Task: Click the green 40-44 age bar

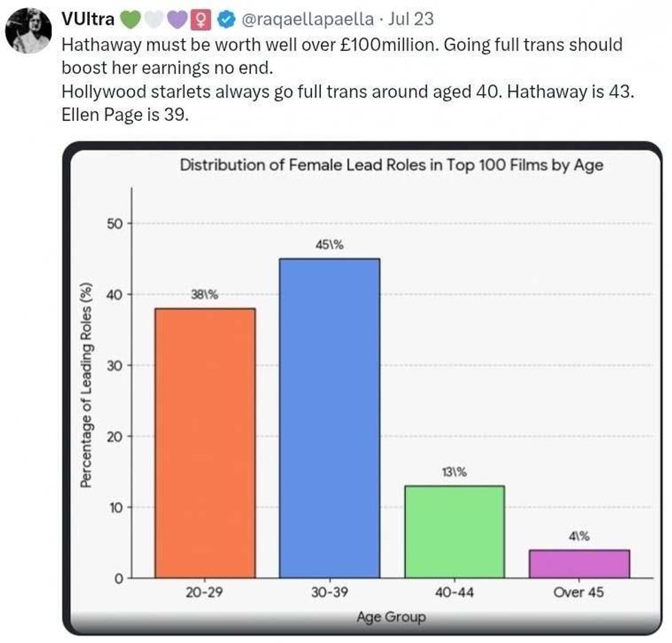Action: pos(455,532)
